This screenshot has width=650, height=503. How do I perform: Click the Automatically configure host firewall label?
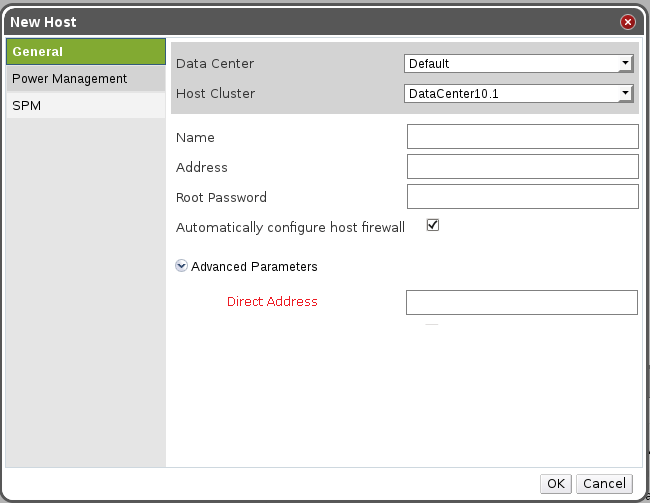(290, 228)
